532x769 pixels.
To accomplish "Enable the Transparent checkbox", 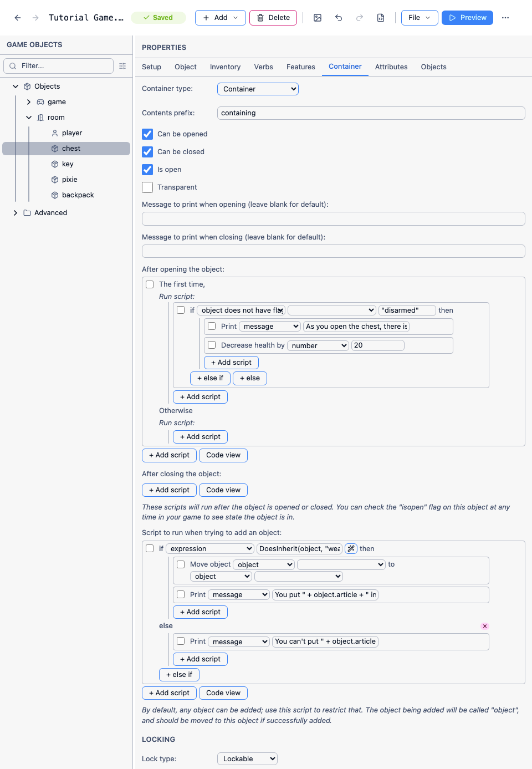I will coord(147,187).
